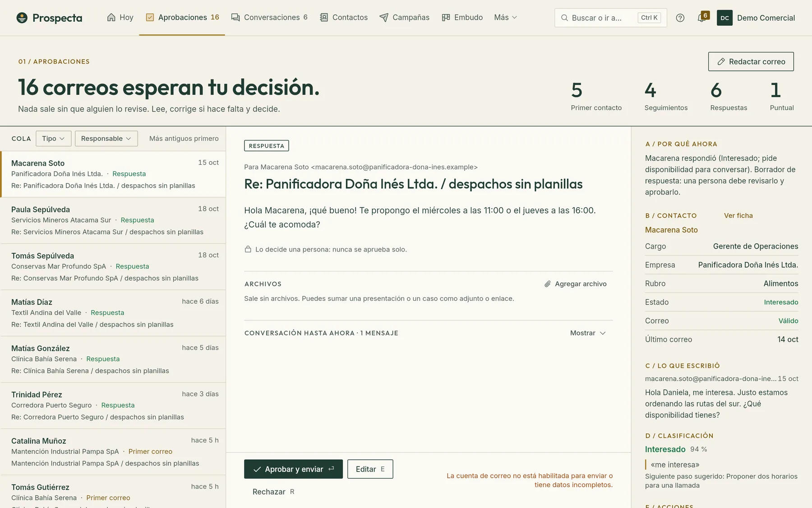Click Agregar archivo
This screenshot has height=508, width=812.
[576, 284]
